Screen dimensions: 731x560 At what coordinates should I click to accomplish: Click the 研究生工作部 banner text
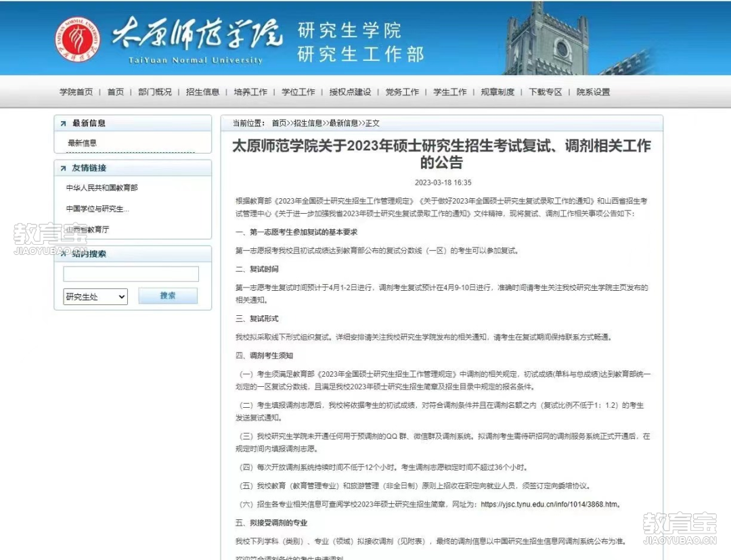pos(360,55)
